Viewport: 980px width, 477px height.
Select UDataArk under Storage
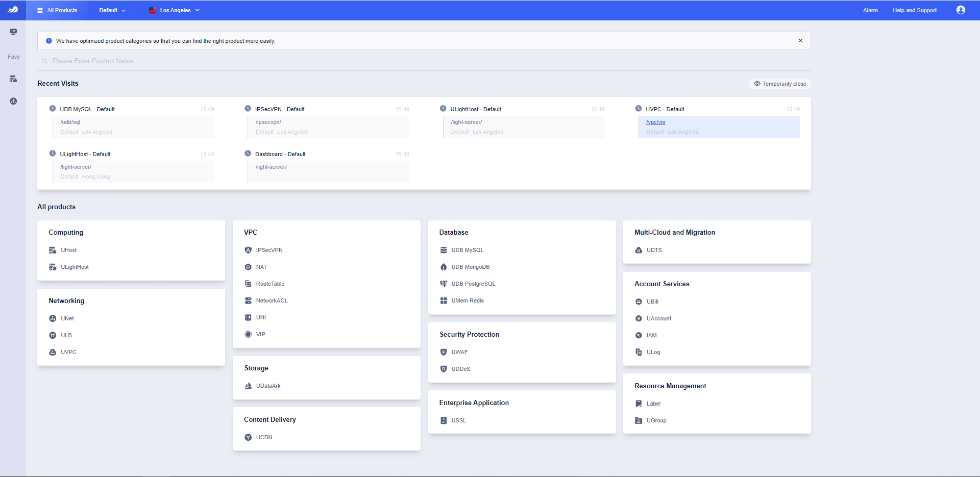[268, 386]
